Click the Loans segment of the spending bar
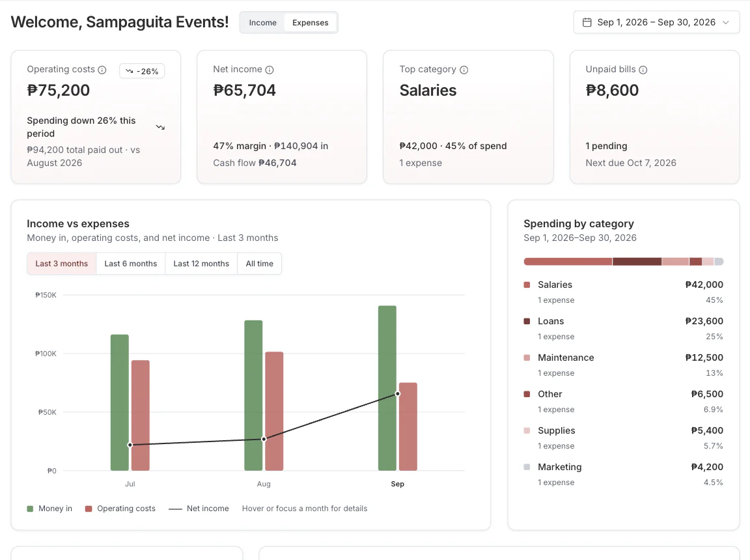This screenshot has width=750, height=560. [637, 262]
